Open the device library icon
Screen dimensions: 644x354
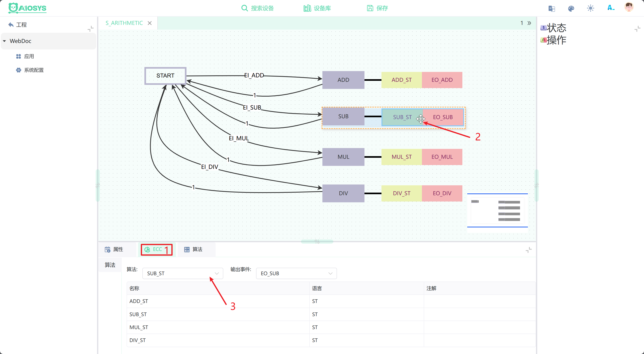tap(307, 8)
